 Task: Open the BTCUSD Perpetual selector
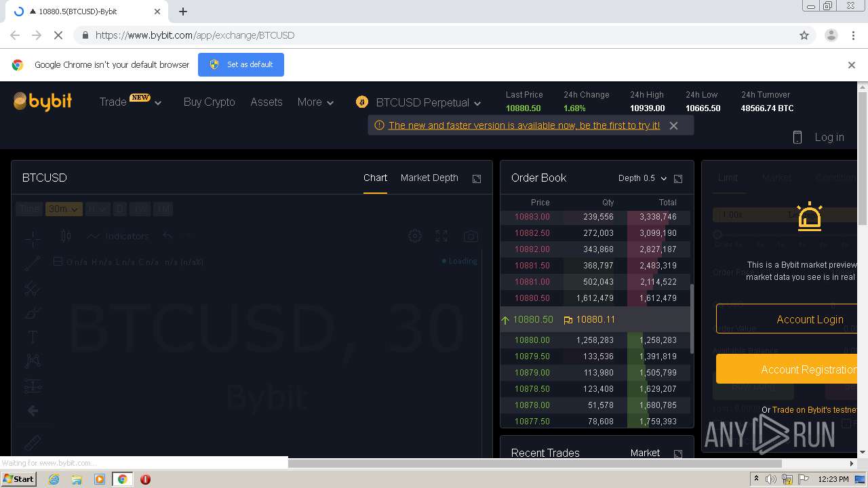point(429,103)
